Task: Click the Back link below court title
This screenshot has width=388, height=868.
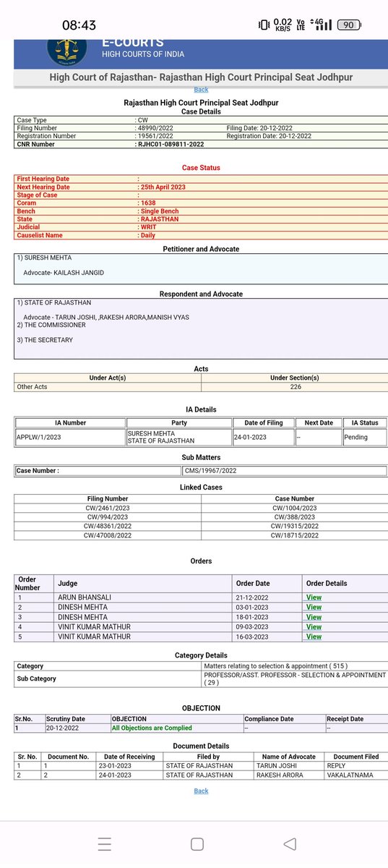Action: (201, 90)
